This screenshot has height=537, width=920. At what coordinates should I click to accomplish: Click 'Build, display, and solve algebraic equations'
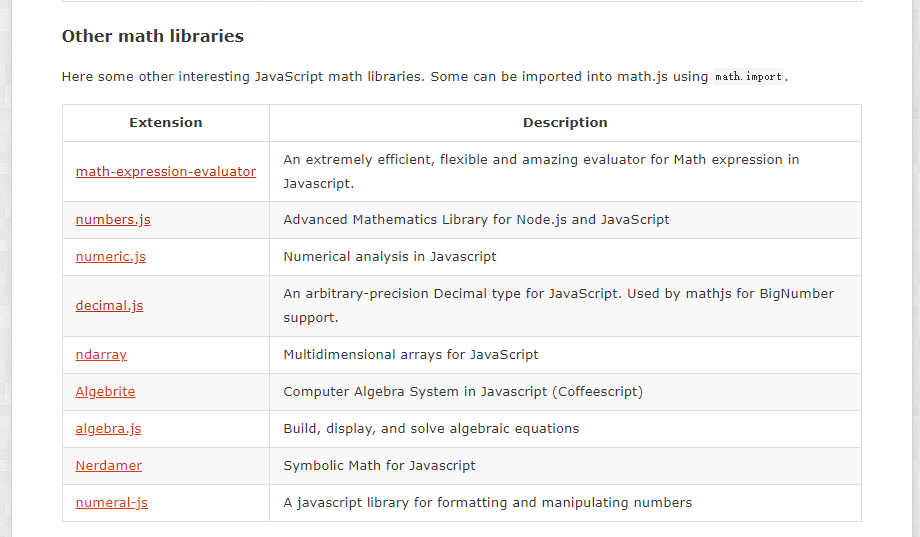click(x=431, y=428)
